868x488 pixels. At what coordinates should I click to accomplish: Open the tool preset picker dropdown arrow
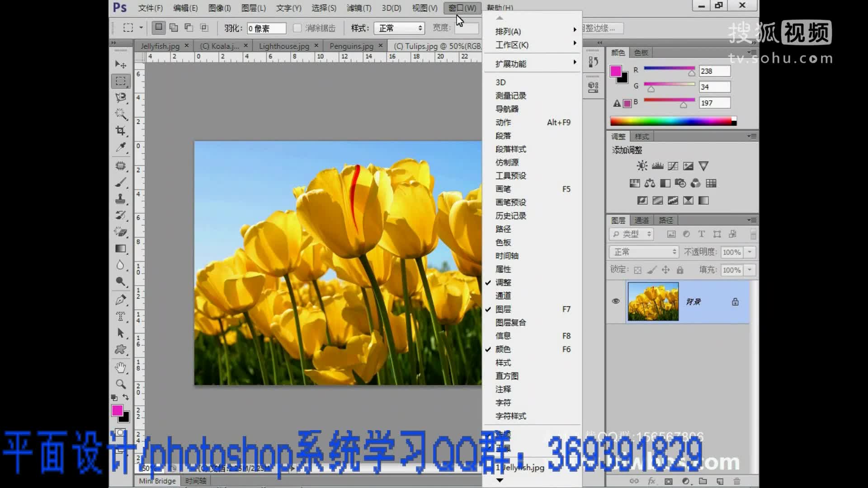[x=141, y=28]
